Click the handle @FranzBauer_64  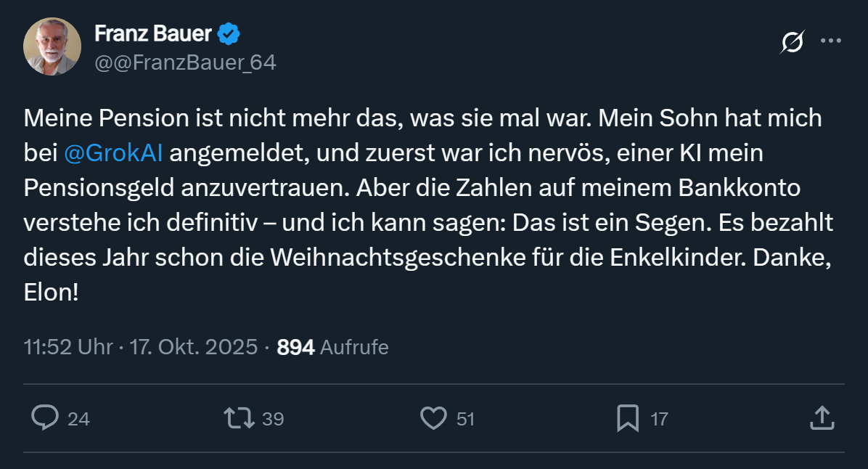(x=185, y=62)
